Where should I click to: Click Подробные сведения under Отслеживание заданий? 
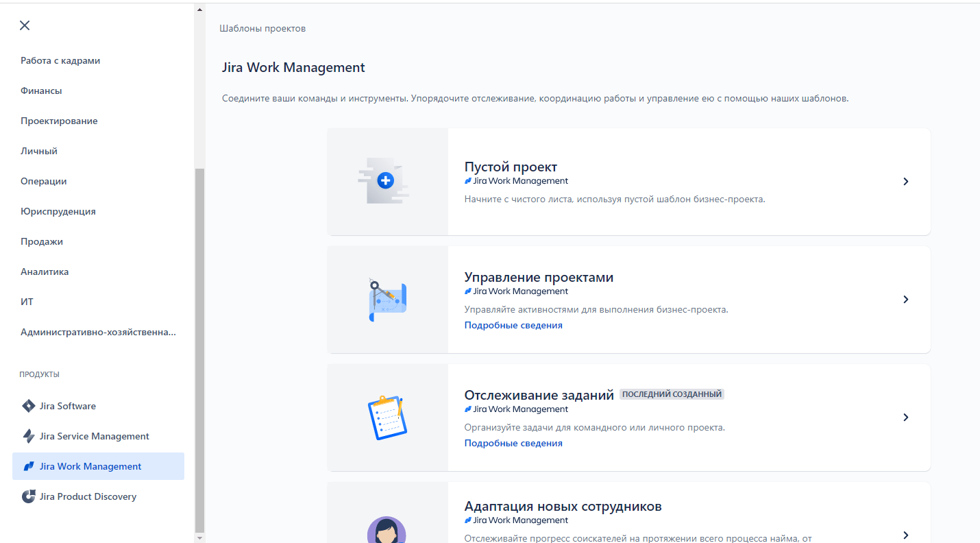point(513,443)
